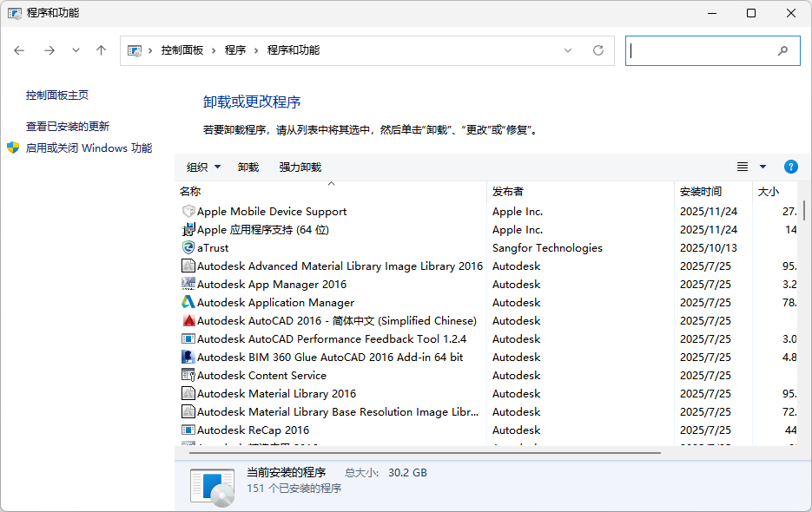Image resolution: width=812 pixels, height=512 pixels.
Task: Open 控制面板 breadcrumb in address bar
Action: (x=182, y=50)
